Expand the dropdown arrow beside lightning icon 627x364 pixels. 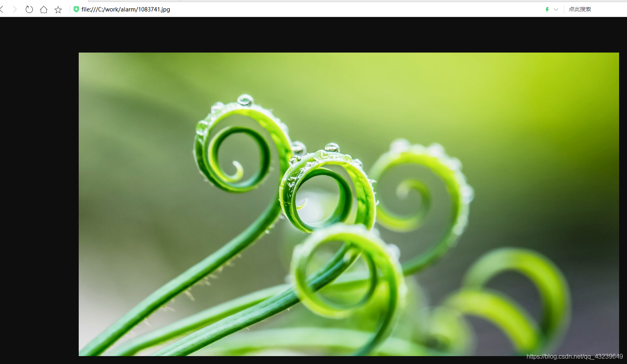(x=556, y=9)
